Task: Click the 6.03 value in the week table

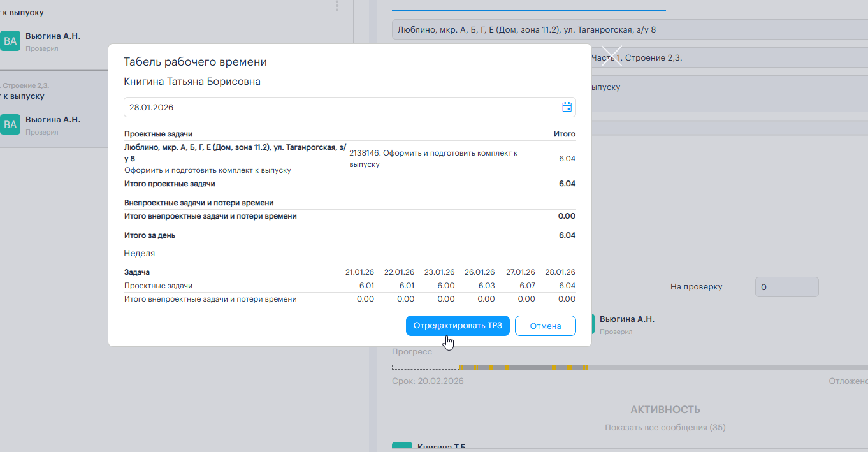Action: click(487, 286)
